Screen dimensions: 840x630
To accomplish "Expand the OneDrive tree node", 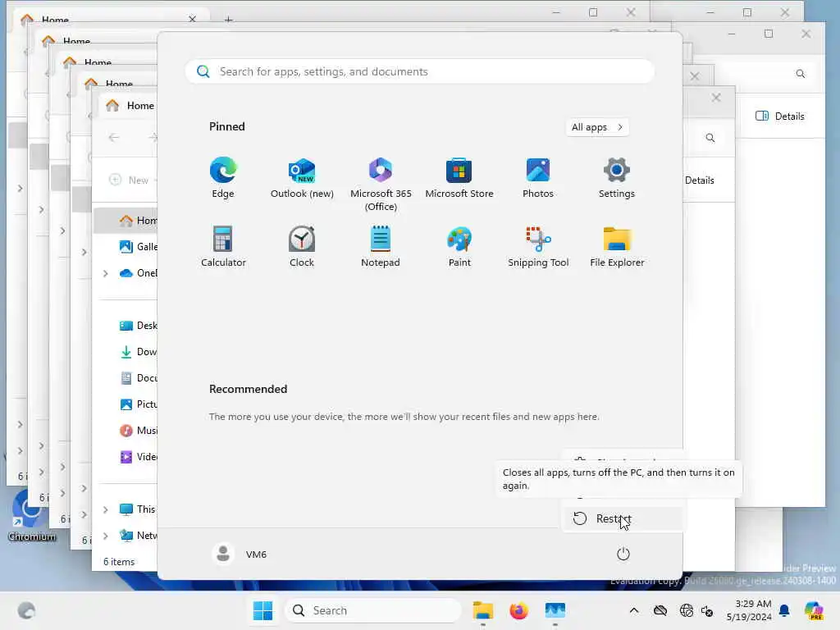I will click(x=106, y=273).
